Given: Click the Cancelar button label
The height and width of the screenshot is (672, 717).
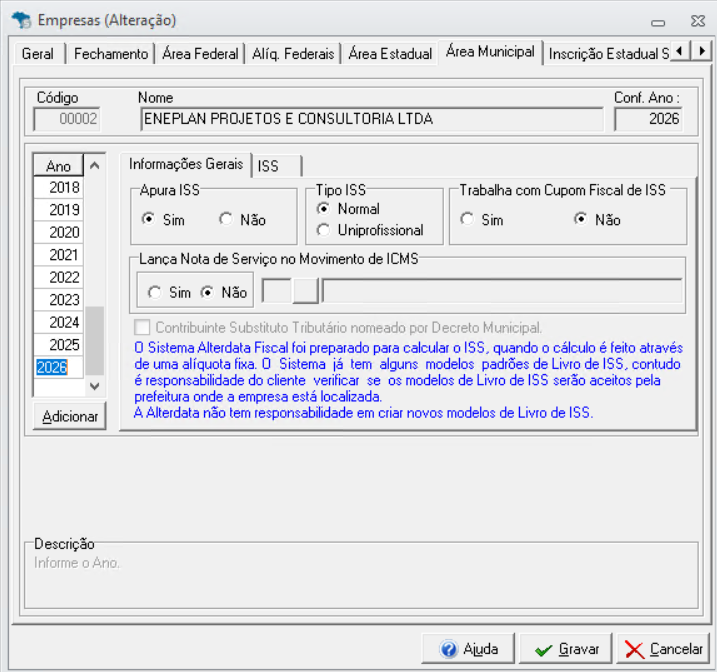Looking at the screenshot, I should (676, 649).
